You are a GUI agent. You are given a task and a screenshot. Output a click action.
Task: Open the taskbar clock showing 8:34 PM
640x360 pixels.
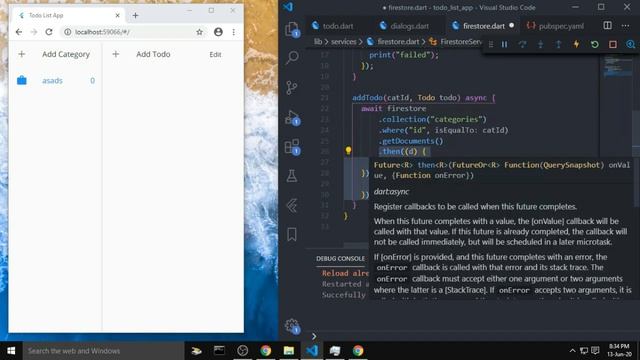(x=619, y=350)
